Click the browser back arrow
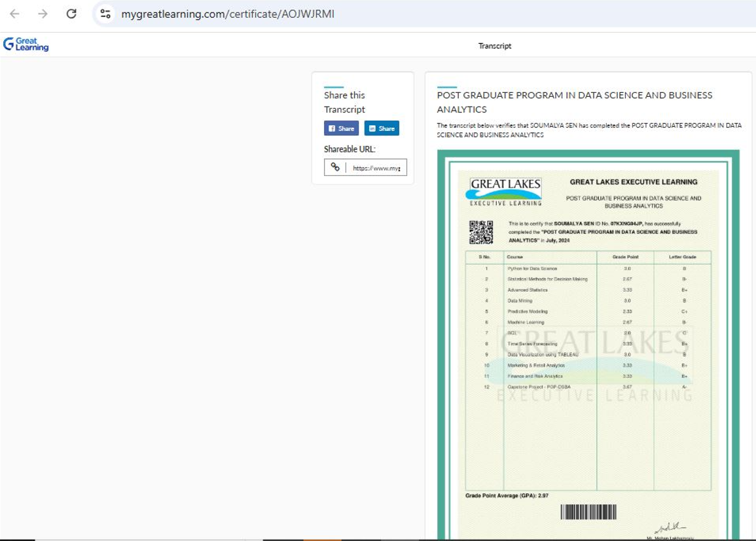 [14, 14]
